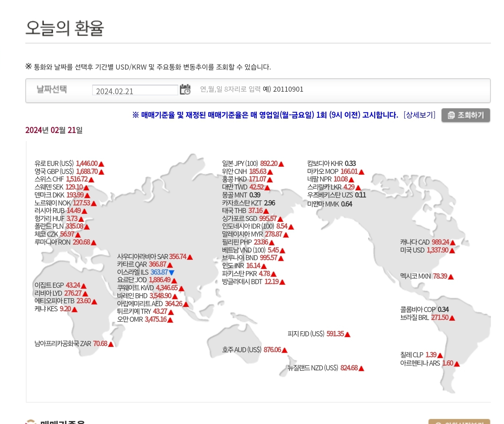The image size is (504, 424).
Task: Click 네팔 NPR rate 10.08
Action: pos(341,179)
